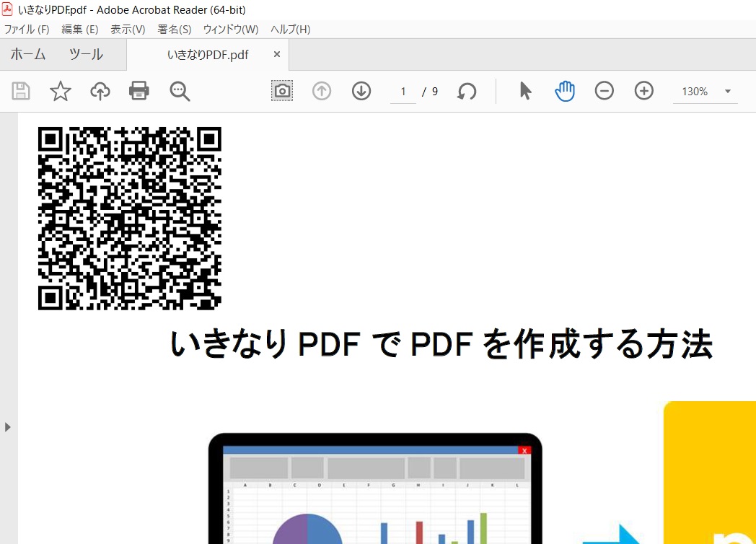Print the document with printer icon
This screenshot has height=544, width=756.
139,91
